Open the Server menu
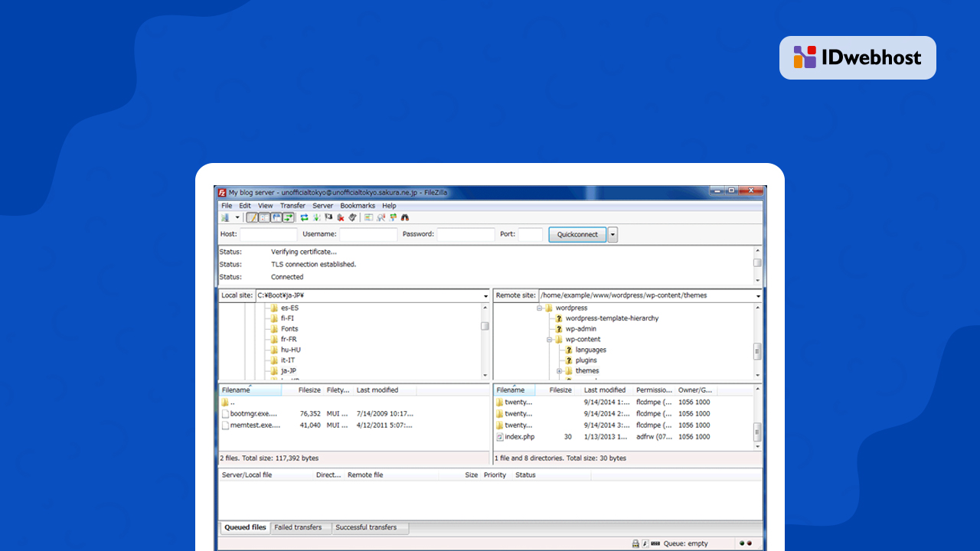Viewport: 980px width, 551px height. (323, 206)
